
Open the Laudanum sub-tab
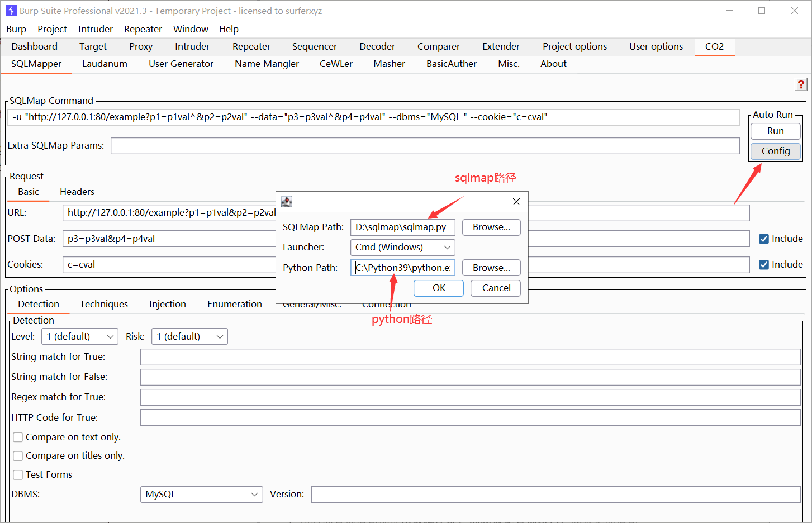click(x=105, y=64)
